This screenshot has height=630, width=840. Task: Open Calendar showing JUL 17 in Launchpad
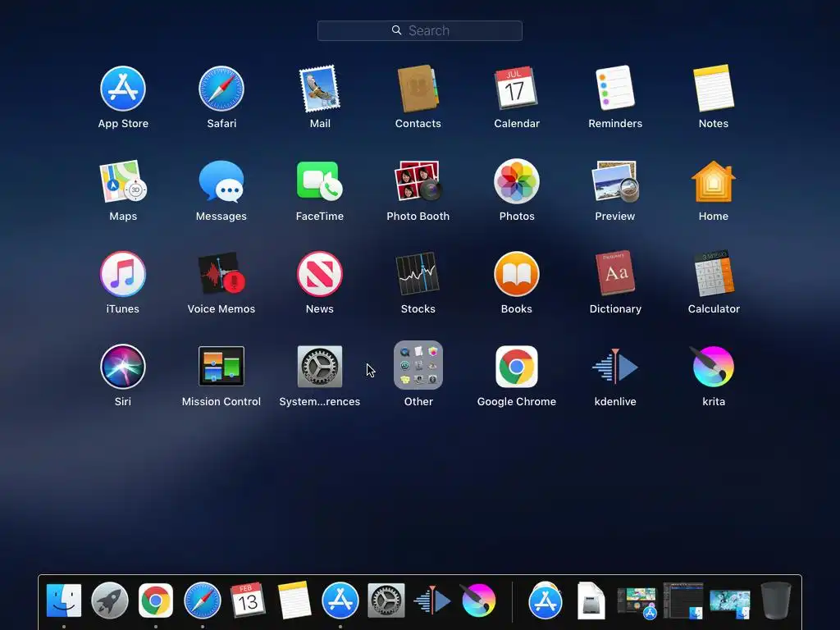tap(517, 89)
